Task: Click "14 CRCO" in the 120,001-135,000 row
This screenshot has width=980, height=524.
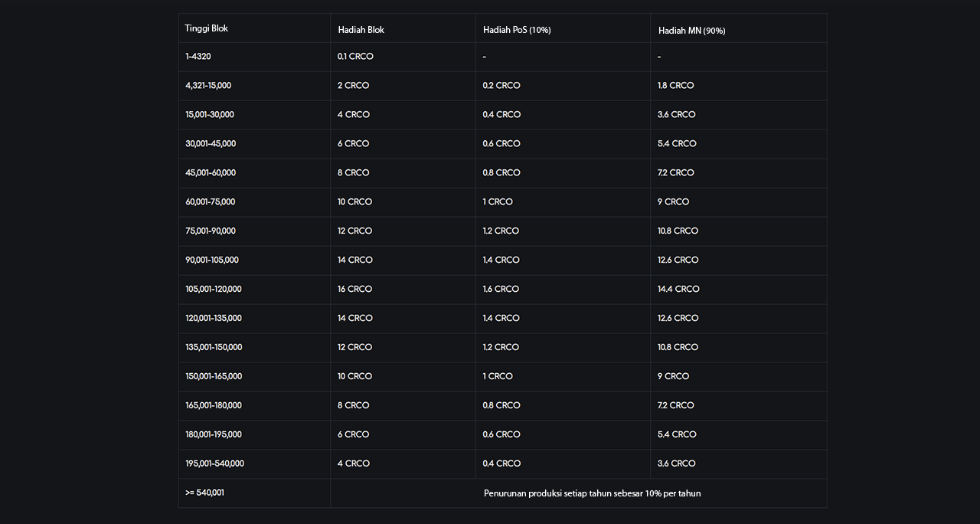Action: pos(355,319)
